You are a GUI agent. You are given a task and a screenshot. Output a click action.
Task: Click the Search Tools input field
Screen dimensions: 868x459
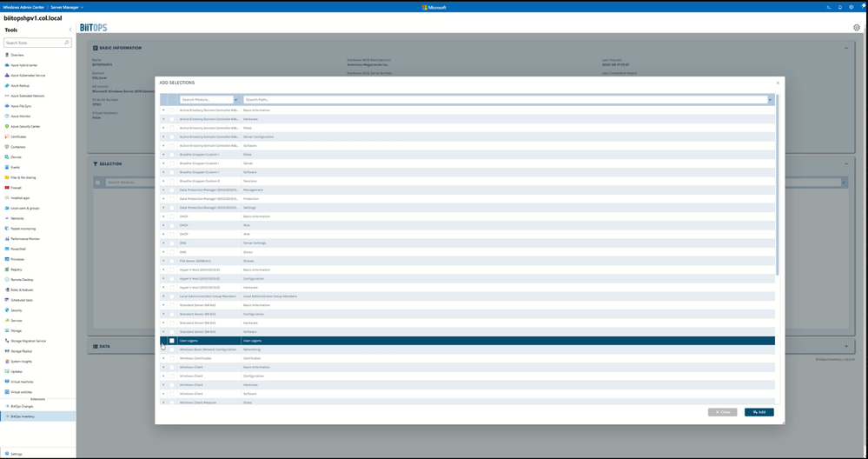(37, 43)
